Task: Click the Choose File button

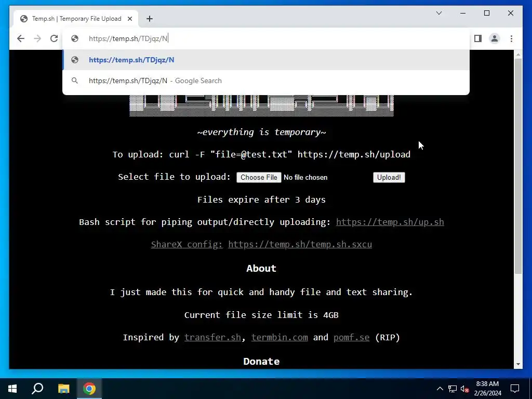Action: click(259, 178)
